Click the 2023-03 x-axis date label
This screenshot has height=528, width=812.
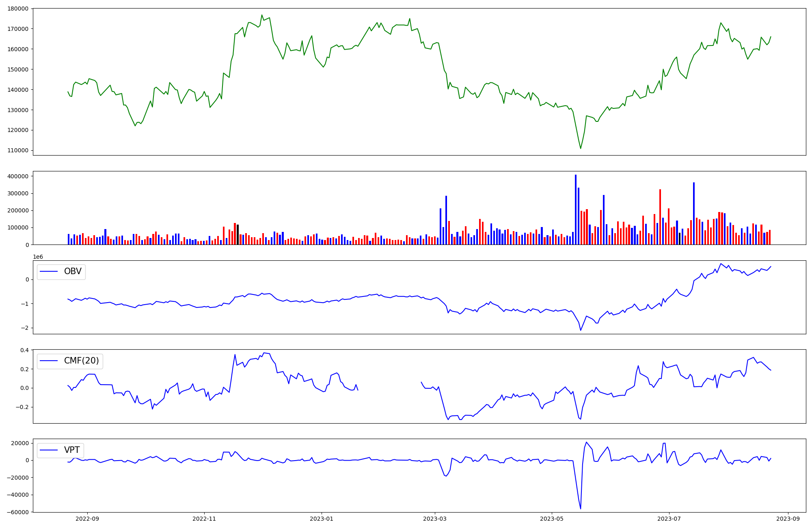tap(435, 519)
